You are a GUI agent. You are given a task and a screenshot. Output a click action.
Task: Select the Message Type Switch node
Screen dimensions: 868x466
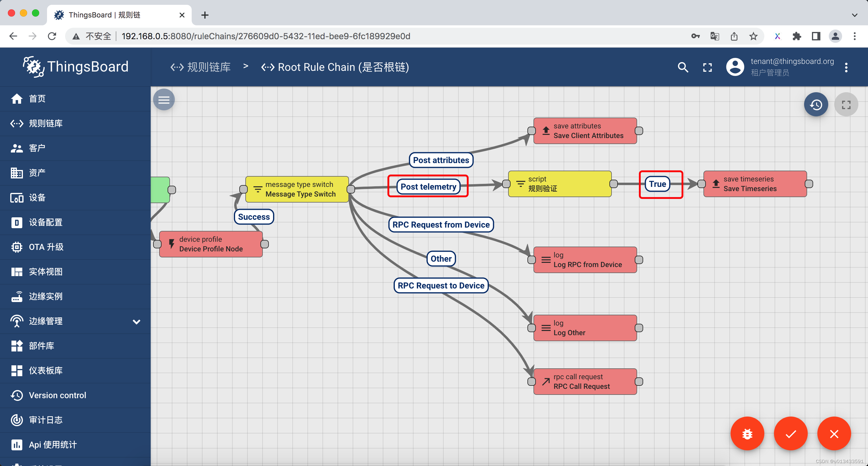[297, 189]
